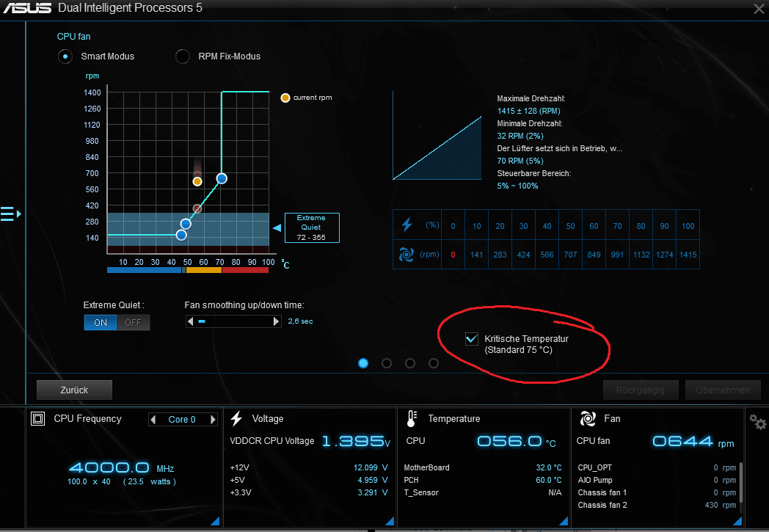Image resolution: width=769 pixels, height=532 pixels.
Task: Click the Fan panel icon
Action: [588, 419]
